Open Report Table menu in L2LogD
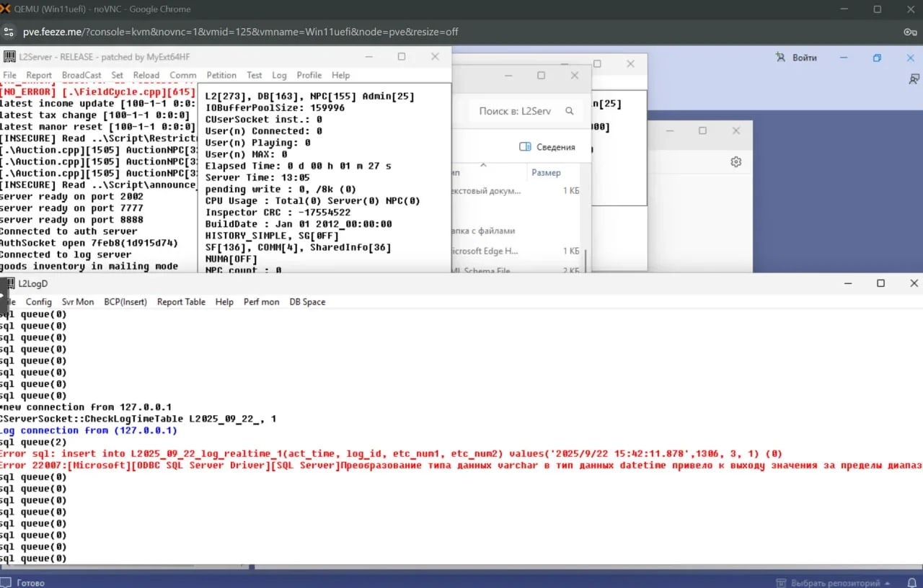 (181, 302)
